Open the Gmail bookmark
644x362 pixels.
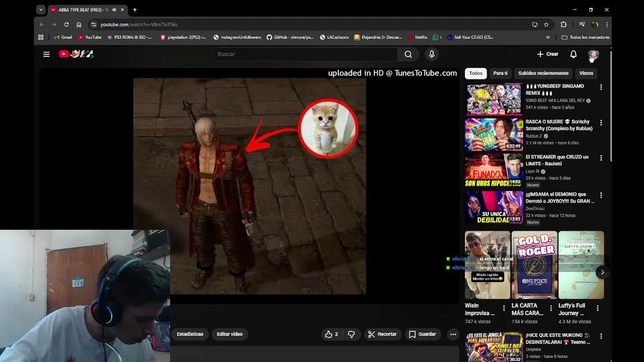tap(63, 37)
